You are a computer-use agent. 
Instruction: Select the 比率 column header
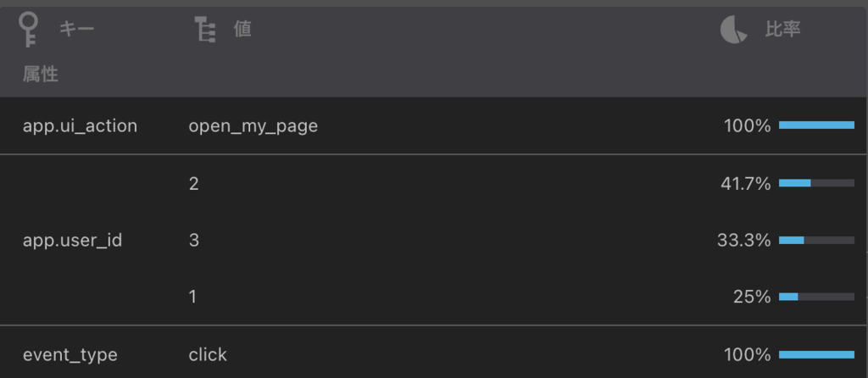[x=782, y=30]
